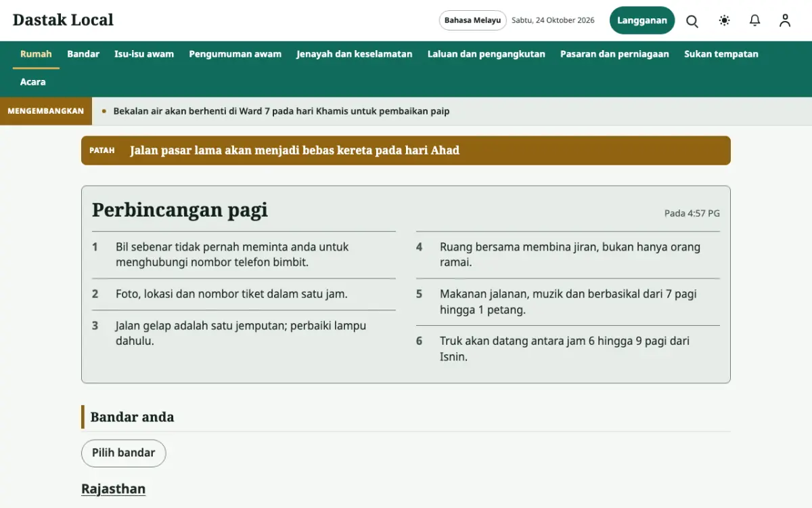Viewport: 812px width, 508px height.
Task: Open briefing item 3 about Jalan gelap
Action: tap(244, 333)
